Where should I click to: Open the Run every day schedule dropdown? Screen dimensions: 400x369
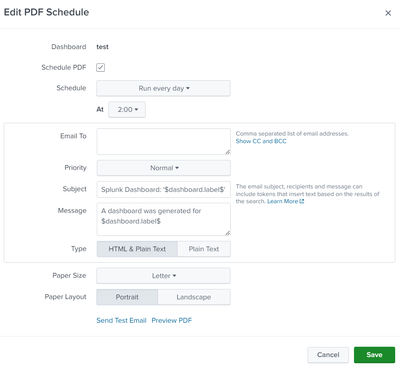click(x=163, y=88)
